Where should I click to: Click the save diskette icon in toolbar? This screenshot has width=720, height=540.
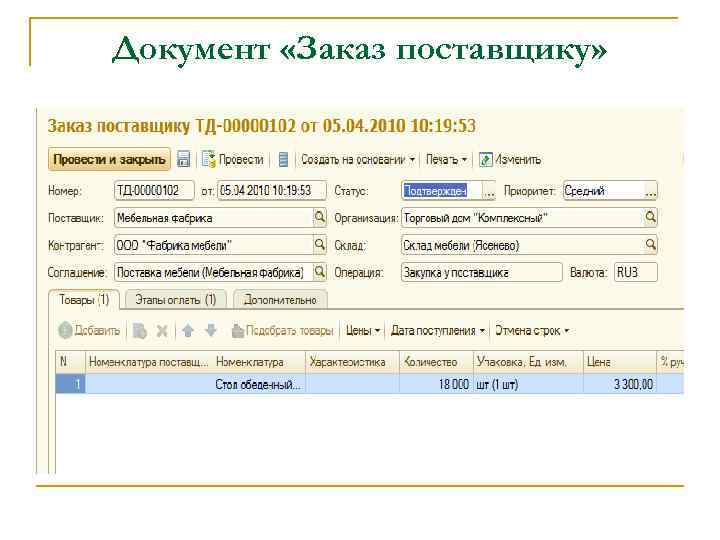tap(183, 159)
